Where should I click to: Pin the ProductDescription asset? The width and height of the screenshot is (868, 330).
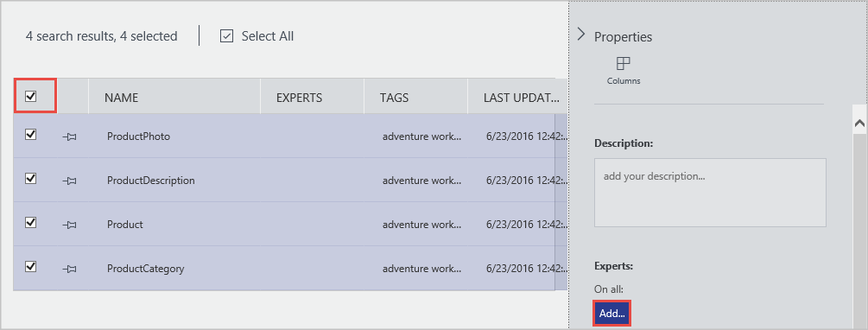tap(69, 181)
